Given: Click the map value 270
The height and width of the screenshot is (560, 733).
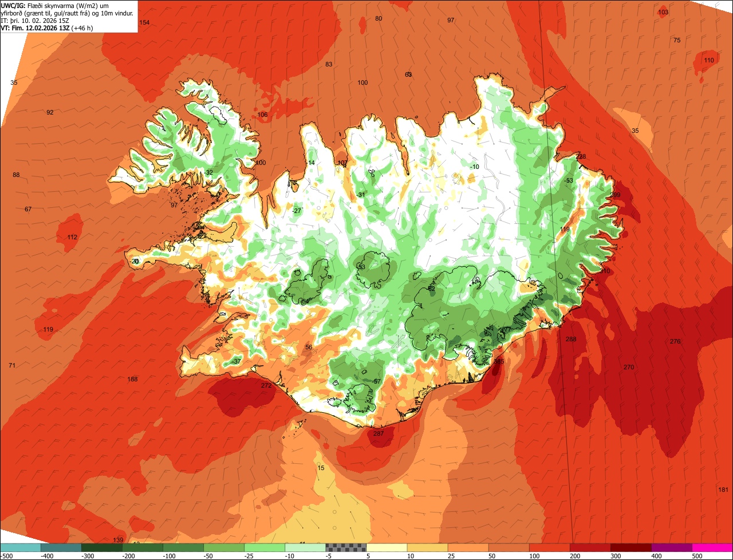Looking at the screenshot, I should click(629, 367).
